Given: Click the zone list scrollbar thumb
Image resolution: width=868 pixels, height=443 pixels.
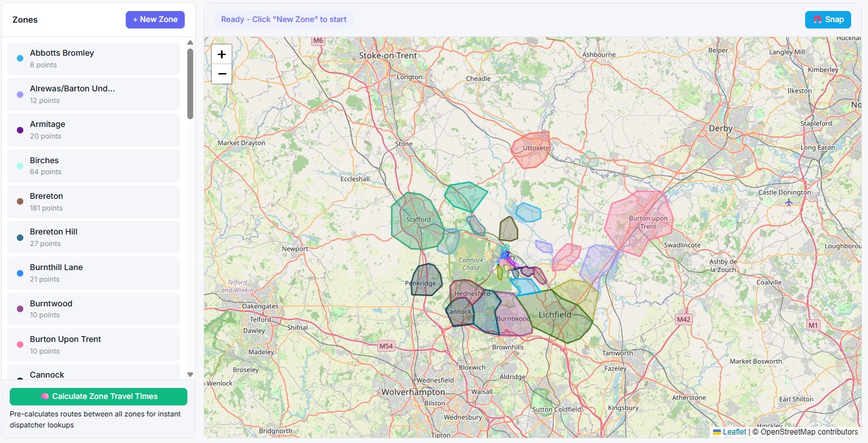Looking at the screenshot, I should (190, 84).
